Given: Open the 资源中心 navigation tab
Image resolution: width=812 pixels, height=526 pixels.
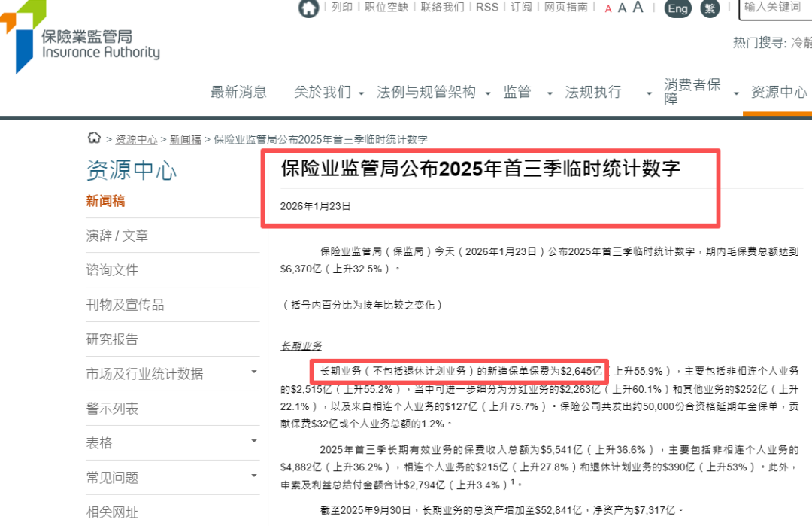Looking at the screenshot, I should point(779,92).
